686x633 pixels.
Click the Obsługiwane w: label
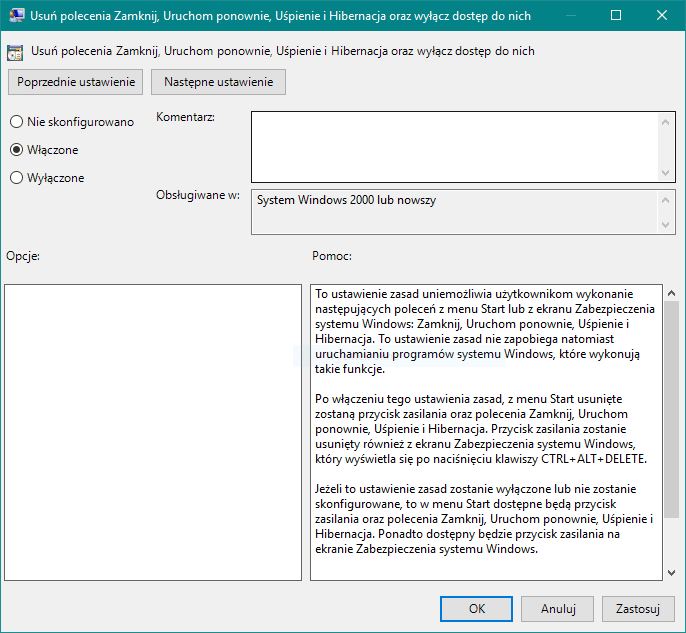198,195
